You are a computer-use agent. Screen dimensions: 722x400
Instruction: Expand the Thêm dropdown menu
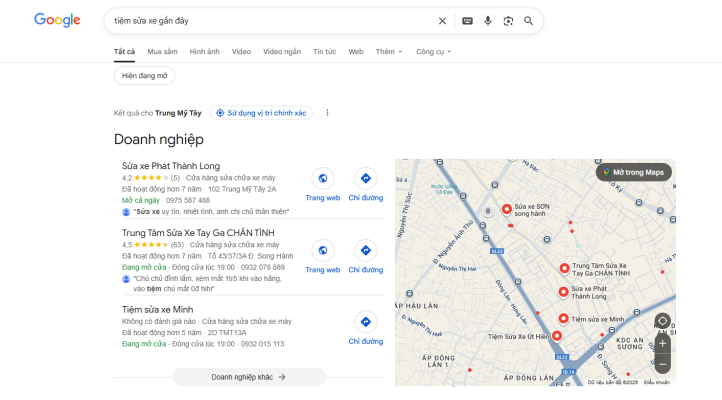[x=389, y=51]
